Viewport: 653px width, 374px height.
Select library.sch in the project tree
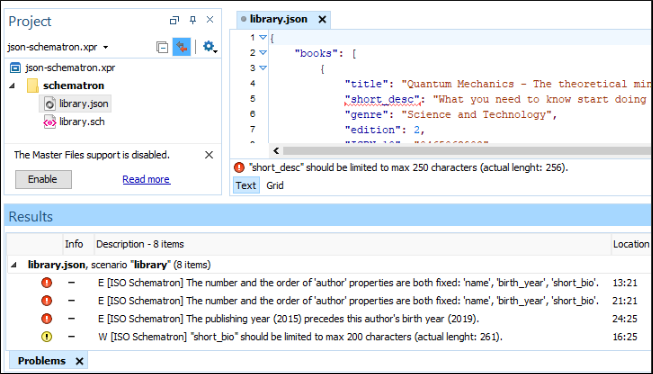pyautogui.click(x=82, y=122)
